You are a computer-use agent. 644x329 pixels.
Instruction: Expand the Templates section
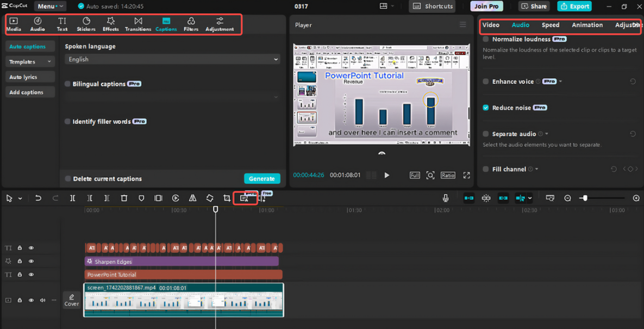coord(30,61)
